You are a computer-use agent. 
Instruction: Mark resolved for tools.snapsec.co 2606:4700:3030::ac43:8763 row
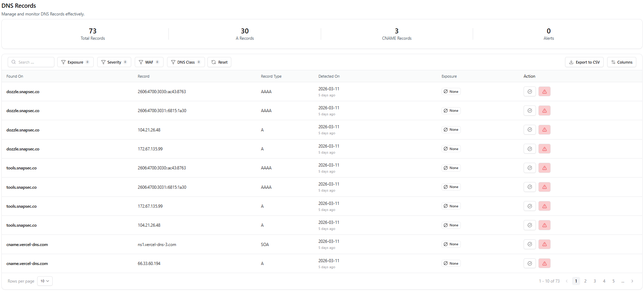(530, 168)
